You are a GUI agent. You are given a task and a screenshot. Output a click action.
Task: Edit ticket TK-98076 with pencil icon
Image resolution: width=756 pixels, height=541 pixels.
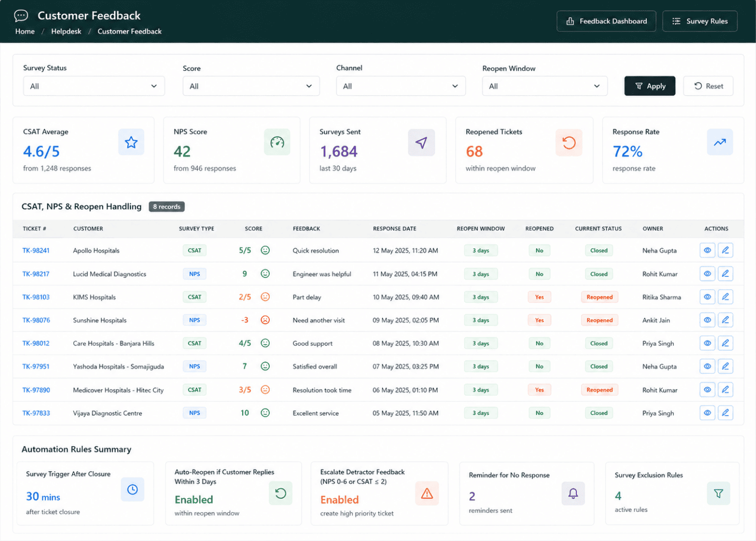(725, 320)
